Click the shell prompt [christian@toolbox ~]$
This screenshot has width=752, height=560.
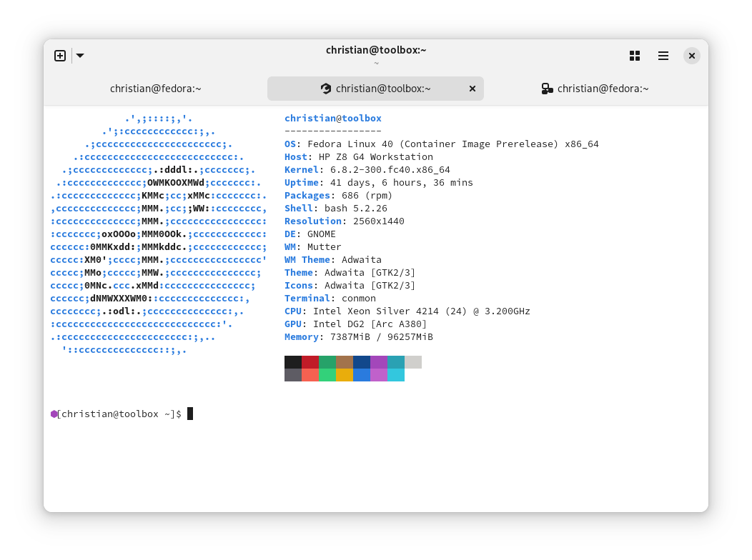[x=119, y=414]
